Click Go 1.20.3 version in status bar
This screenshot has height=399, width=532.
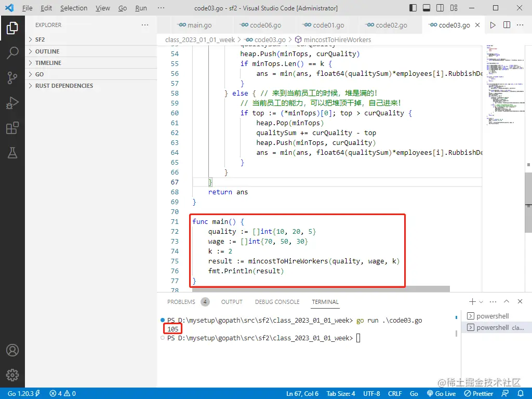coord(24,394)
